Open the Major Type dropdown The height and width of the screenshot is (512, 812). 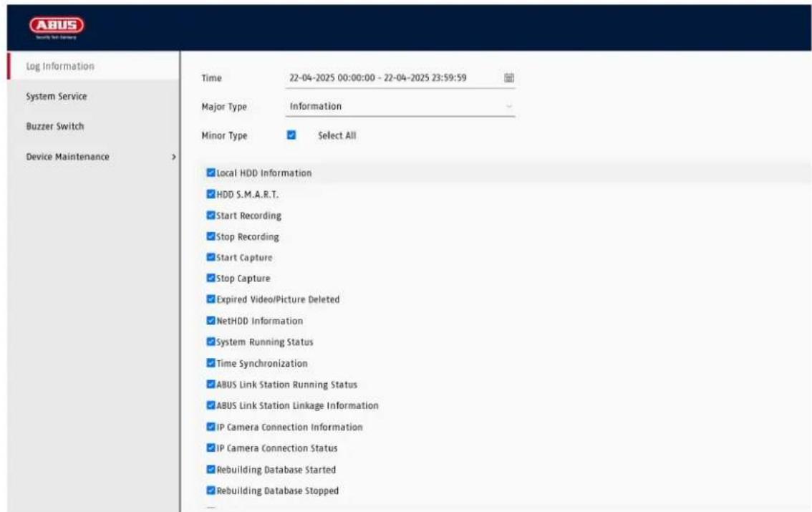[400, 106]
